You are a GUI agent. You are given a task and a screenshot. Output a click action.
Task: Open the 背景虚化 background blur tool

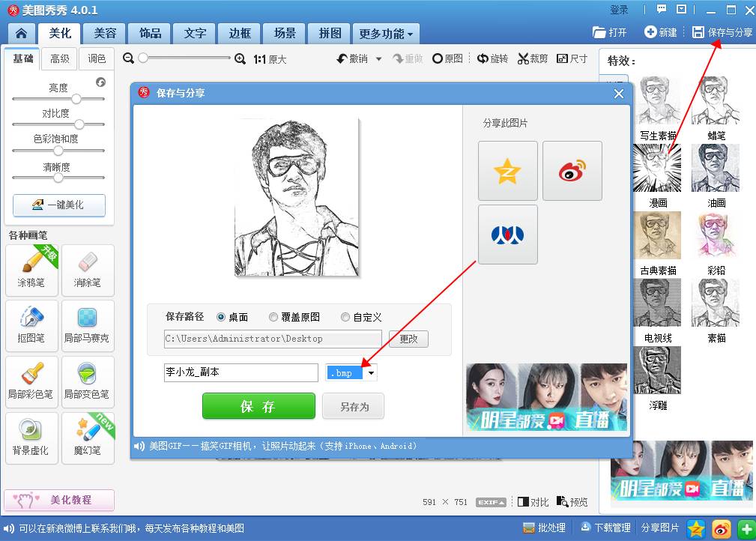(31, 438)
